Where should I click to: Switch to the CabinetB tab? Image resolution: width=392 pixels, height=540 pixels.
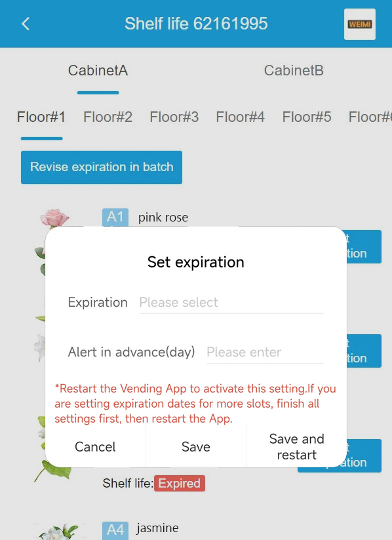point(294,71)
